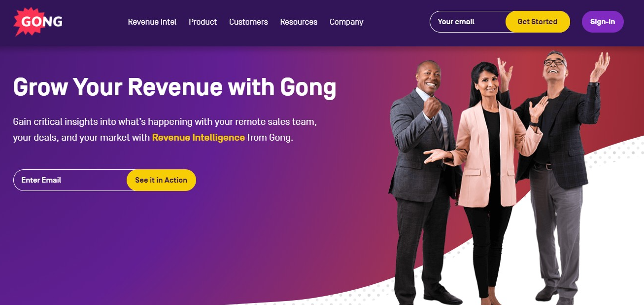The width and height of the screenshot is (644, 305).
Task: Focus the Enter Email hero field
Action: point(70,180)
